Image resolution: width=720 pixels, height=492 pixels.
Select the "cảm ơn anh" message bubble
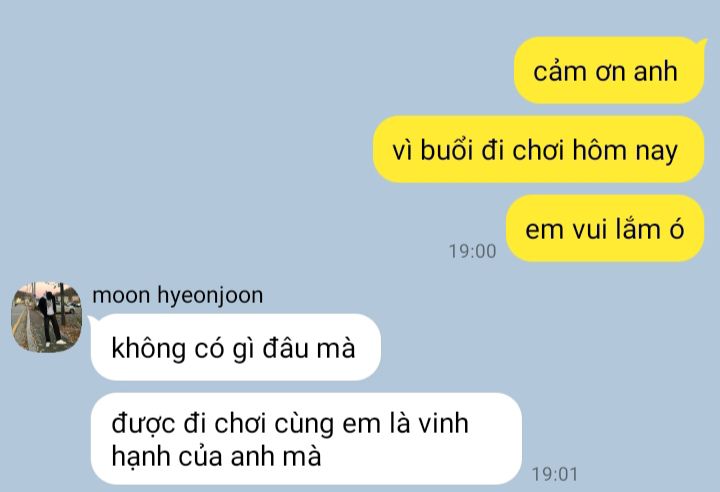tap(609, 70)
